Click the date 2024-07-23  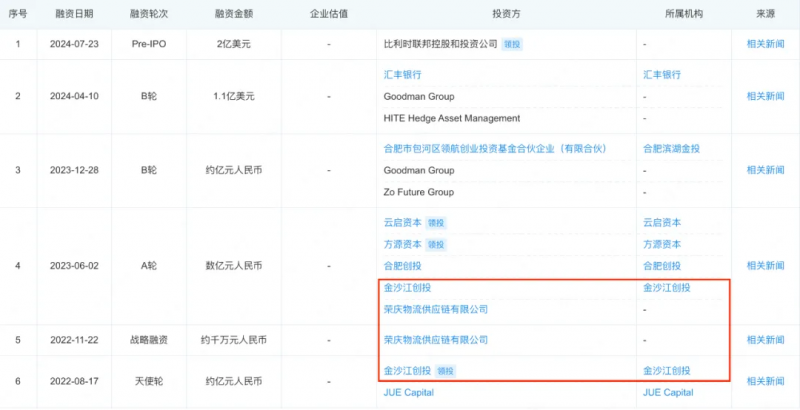click(x=74, y=44)
